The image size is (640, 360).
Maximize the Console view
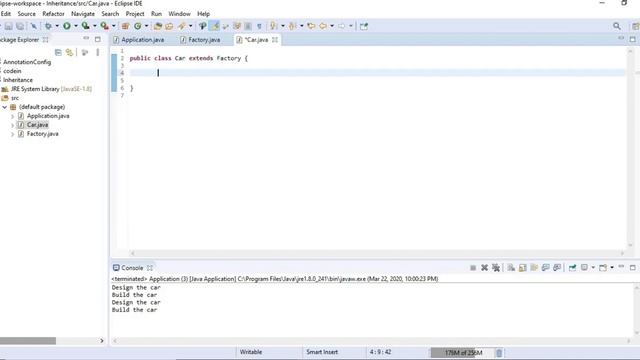point(633,267)
